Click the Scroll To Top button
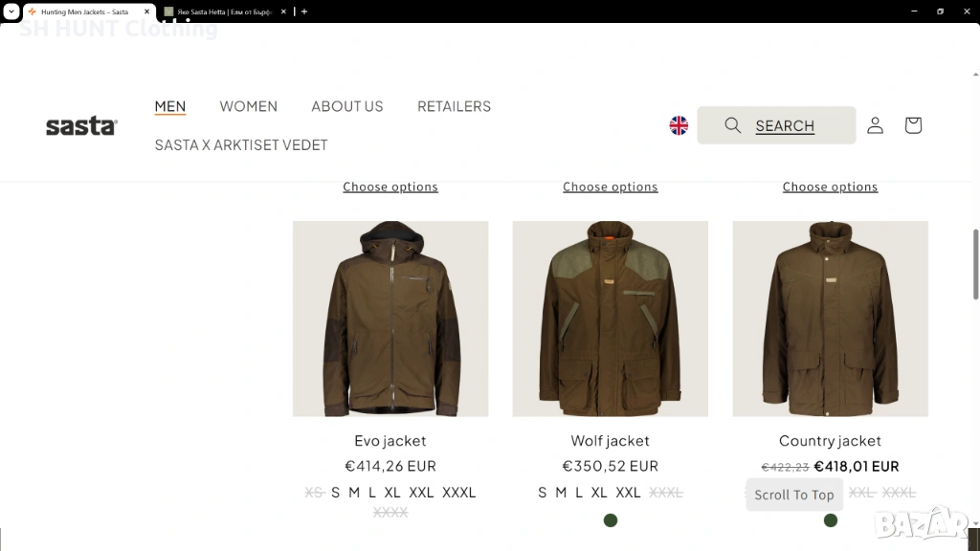The height and width of the screenshot is (551, 980). tap(794, 495)
